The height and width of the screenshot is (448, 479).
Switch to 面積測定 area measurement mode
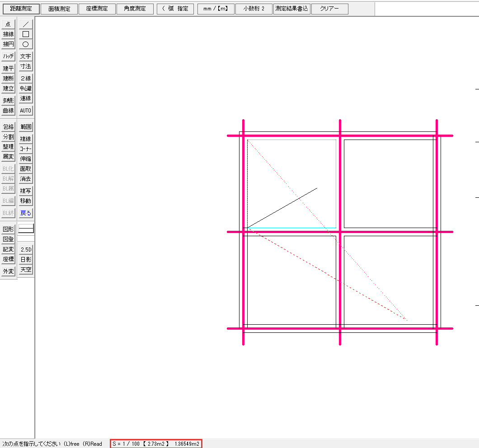59,9
